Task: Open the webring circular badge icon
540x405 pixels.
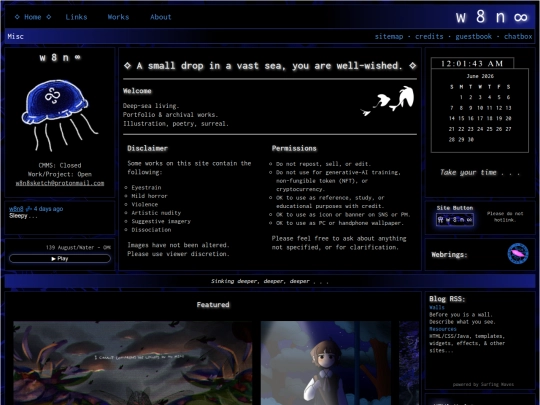Action: tap(518, 253)
